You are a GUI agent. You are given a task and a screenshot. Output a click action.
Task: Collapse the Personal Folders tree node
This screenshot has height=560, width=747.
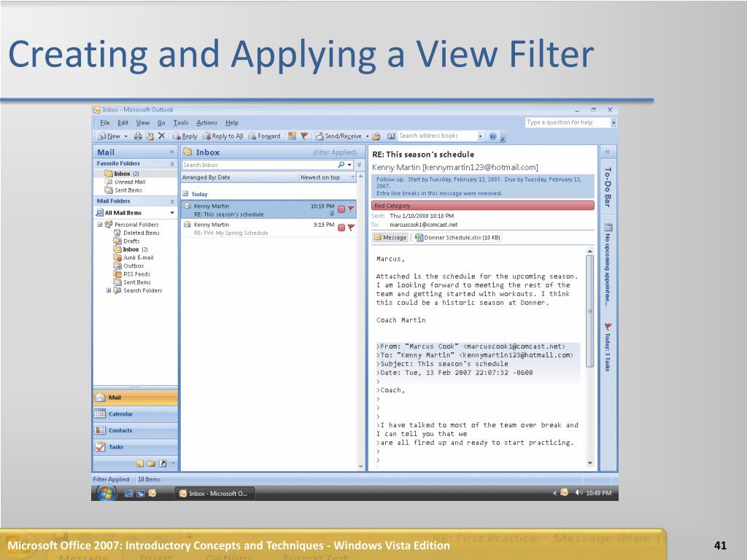[99, 225]
